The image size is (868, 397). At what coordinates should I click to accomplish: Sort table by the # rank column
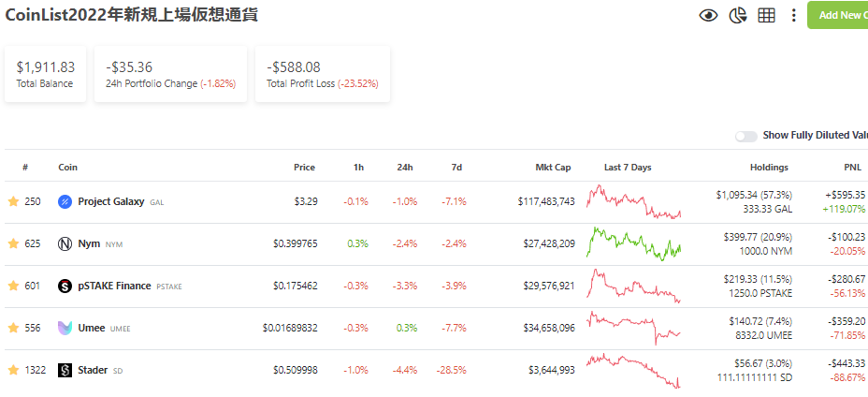coord(25,168)
